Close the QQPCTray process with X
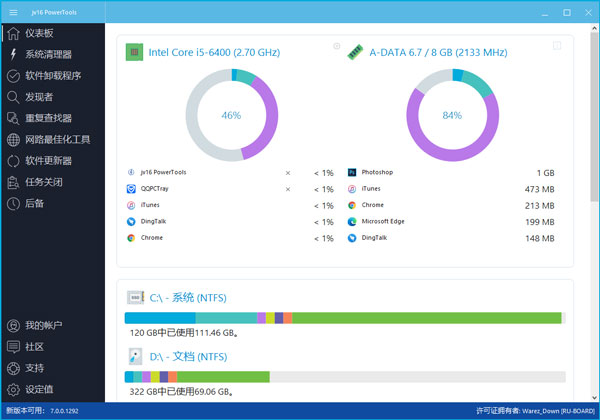600x420 pixels. (x=288, y=189)
